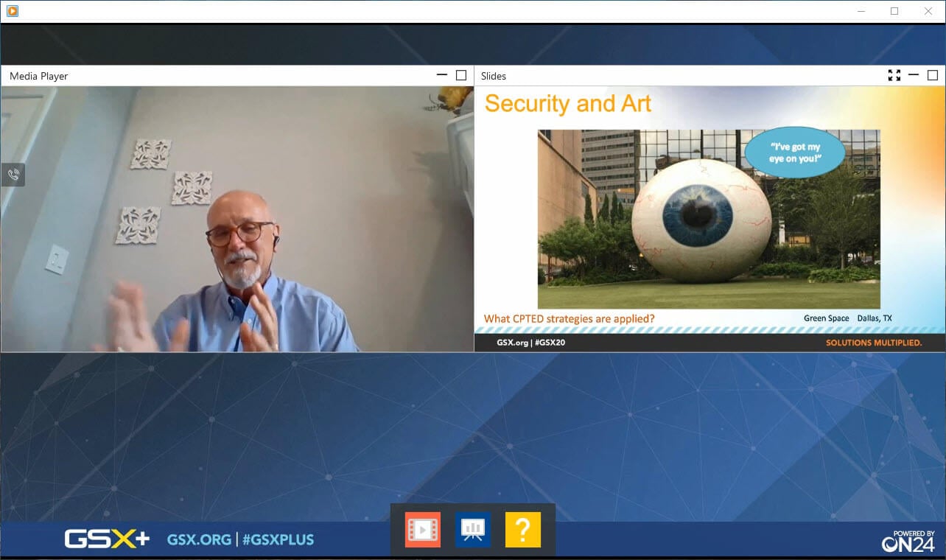Minimize the main application window
The image size is (946, 560).
tap(861, 11)
